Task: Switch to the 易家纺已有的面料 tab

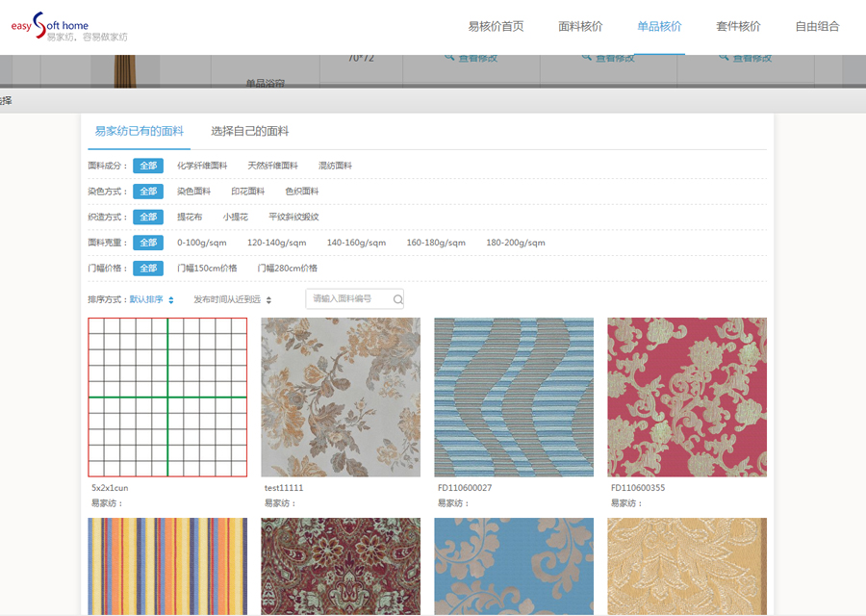Action: 140,131
